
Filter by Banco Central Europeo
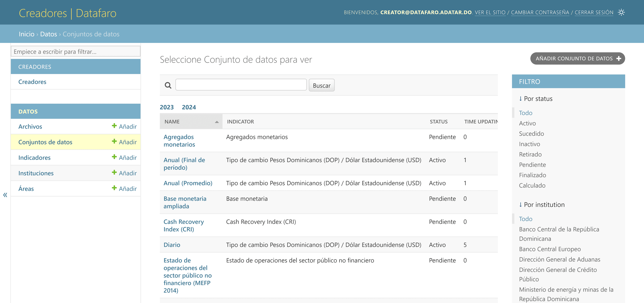pyautogui.click(x=550, y=249)
